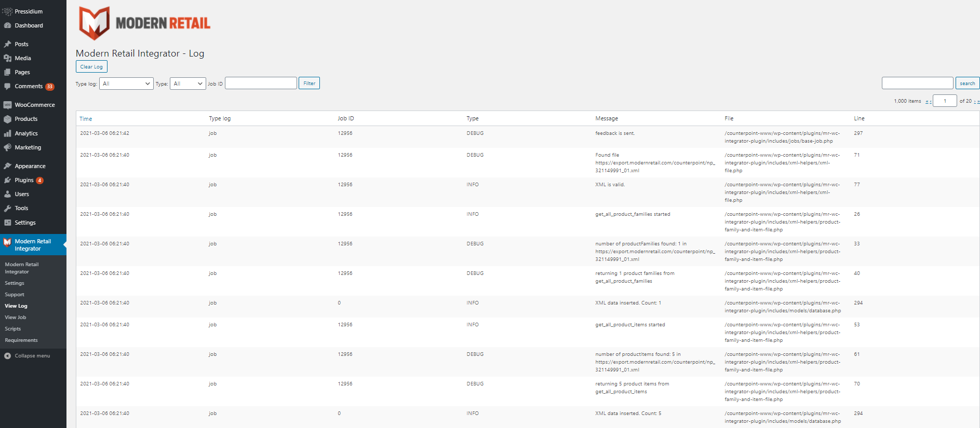Image resolution: width=980 pixels, height=428 pixels.
Task: Click the current page number field
Action: tap(945, 101)
